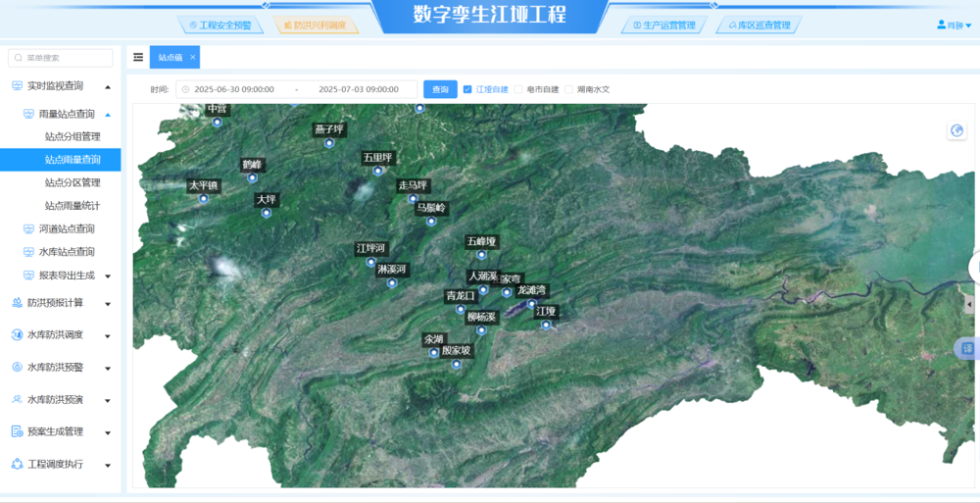980x503 pixels.
Task: Uncheck the 江垭自建 checkbox
Action: pyautogui.click(x=467, y=89)
